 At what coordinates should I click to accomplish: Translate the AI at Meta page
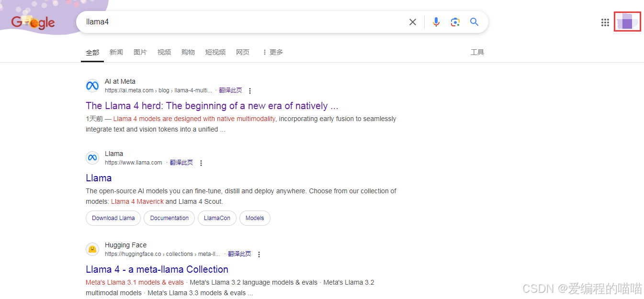[231, 90]
